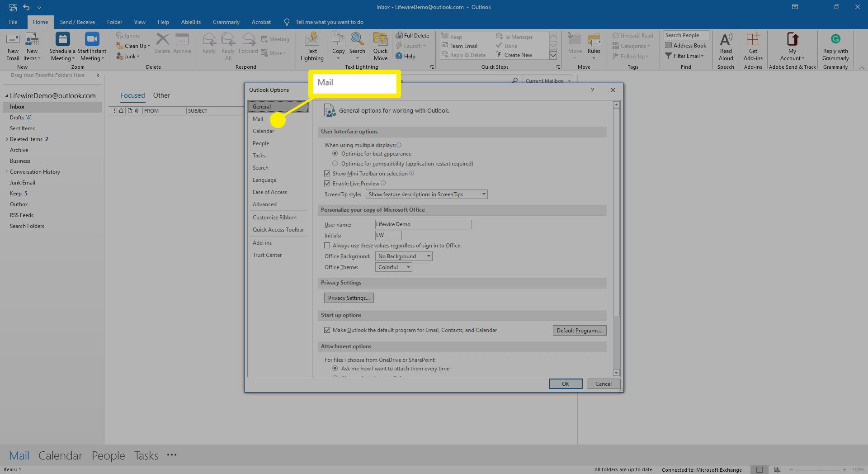
Task: Click Reply with Grammarly icon
Action: pos(835,39)
